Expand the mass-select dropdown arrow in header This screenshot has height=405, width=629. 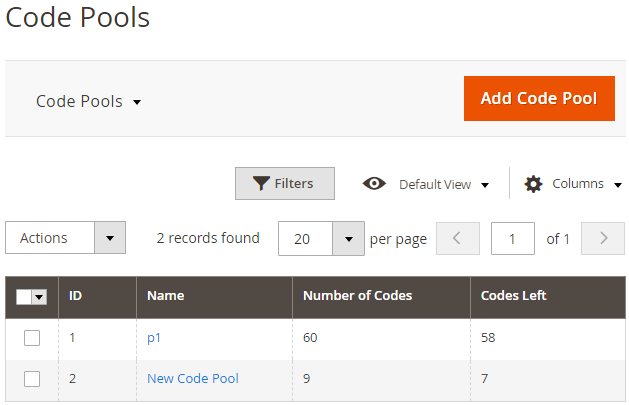(x=39, y=297)
